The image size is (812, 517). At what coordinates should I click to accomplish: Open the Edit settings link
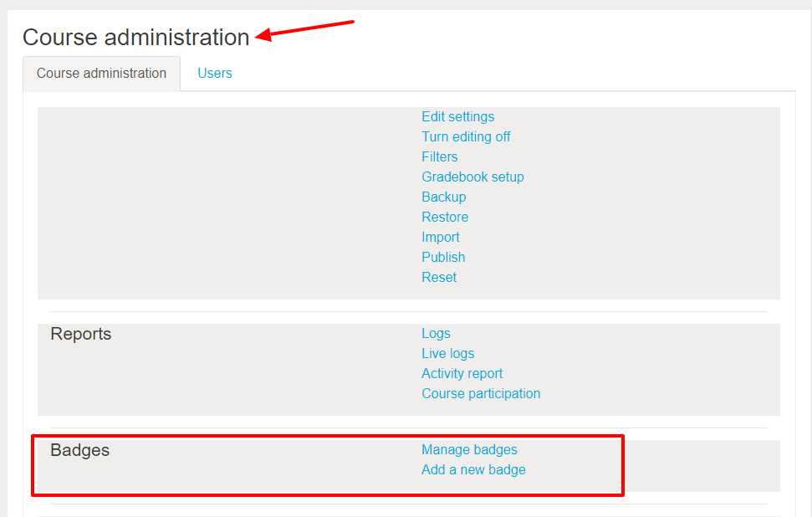click(457, 116)
